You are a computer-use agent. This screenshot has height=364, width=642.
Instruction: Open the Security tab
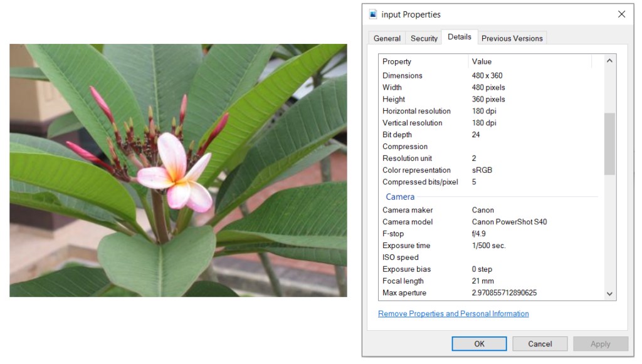tap(424, 38)
